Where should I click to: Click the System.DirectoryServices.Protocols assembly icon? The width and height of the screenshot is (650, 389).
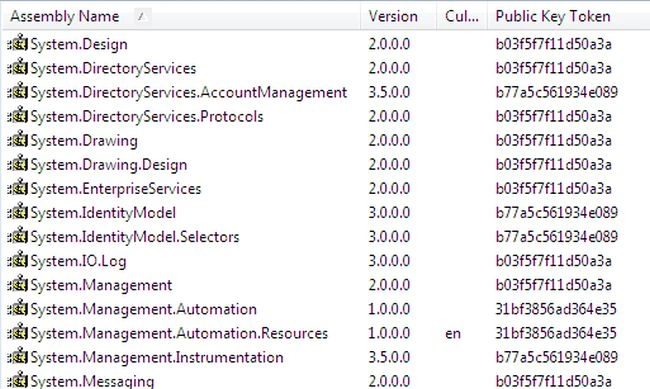click(x=18, y=115)
